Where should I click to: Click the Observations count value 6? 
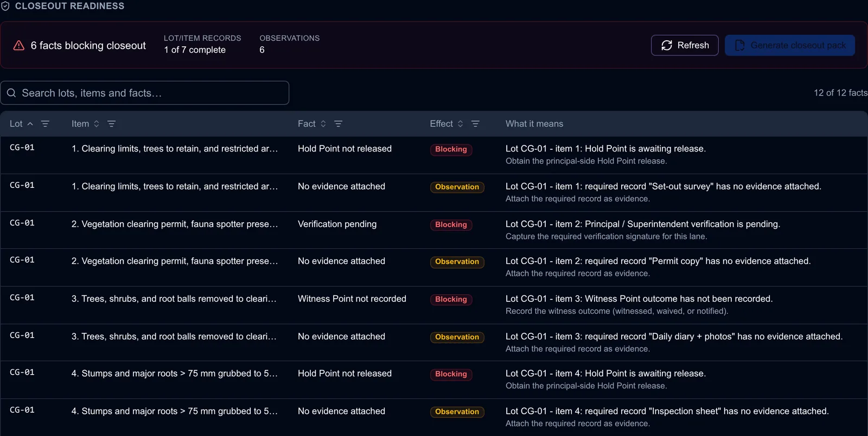262,50
